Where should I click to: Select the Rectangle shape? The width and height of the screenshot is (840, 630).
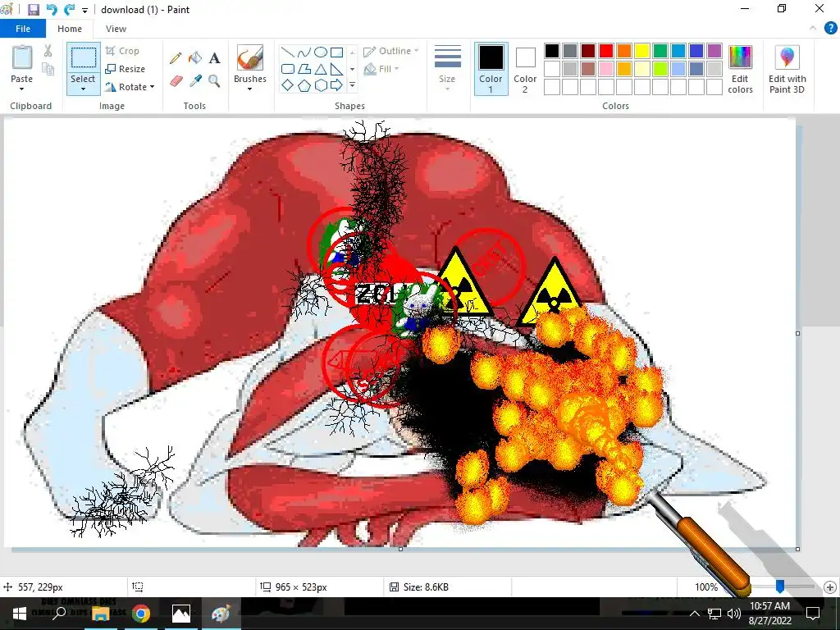point(336,52)
